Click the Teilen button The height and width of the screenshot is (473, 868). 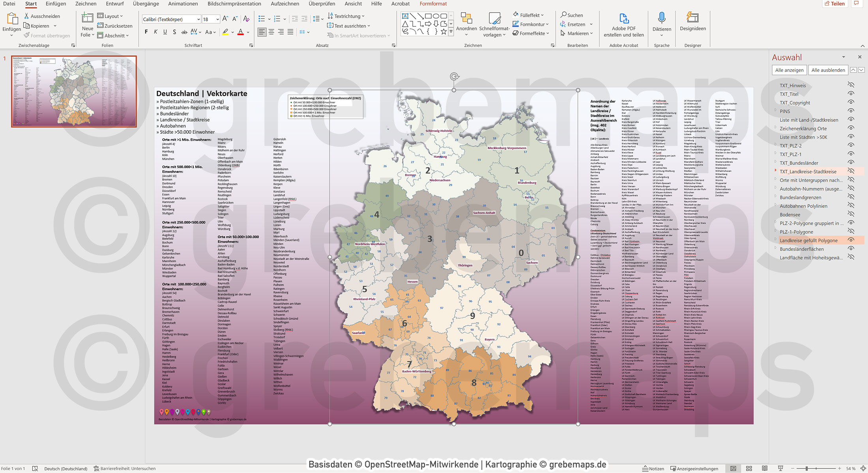(x=835, y=4)
